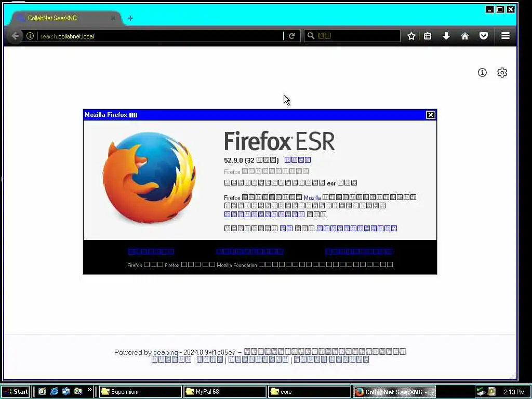The image size is (532, 399).
Task: Click the searxng link in page footer
Action: pyautogui.click(x=166, y=353)
